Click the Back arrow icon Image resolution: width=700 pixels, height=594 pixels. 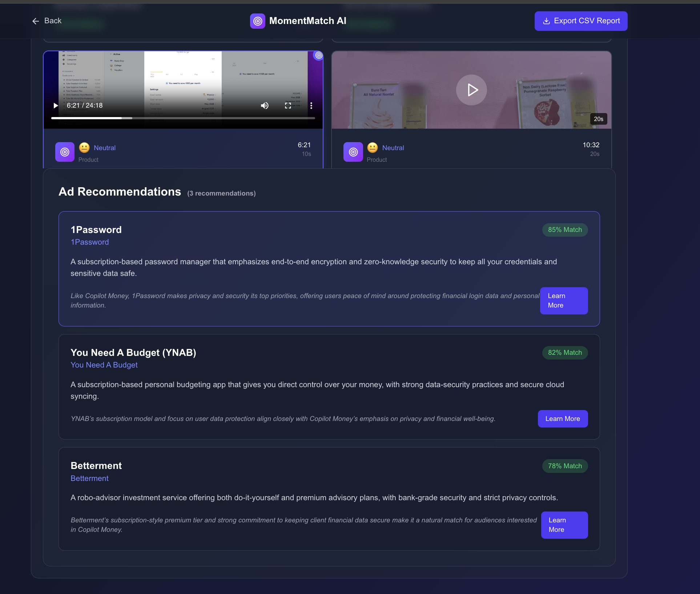(36, 21)
